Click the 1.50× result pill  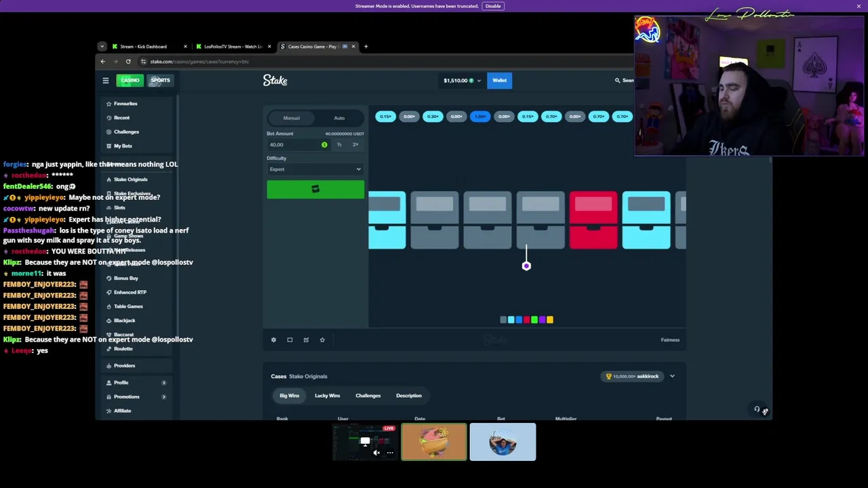click(480, 117)
